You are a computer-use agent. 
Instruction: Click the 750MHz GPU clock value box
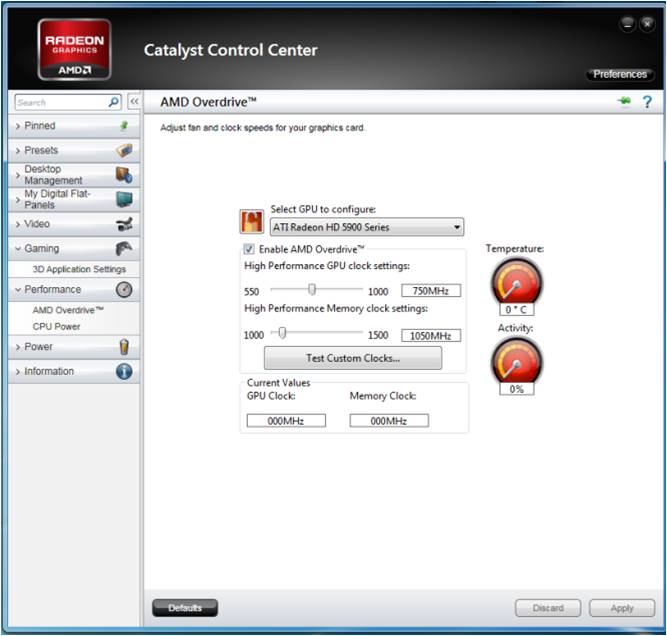coord(431,291)
